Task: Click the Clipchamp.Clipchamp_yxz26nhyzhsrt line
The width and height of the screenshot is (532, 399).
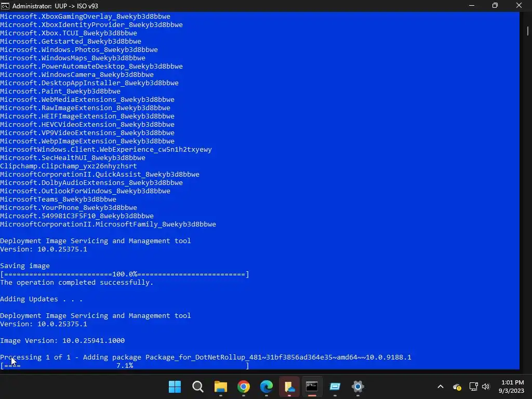Action: (x=69, y=166)
